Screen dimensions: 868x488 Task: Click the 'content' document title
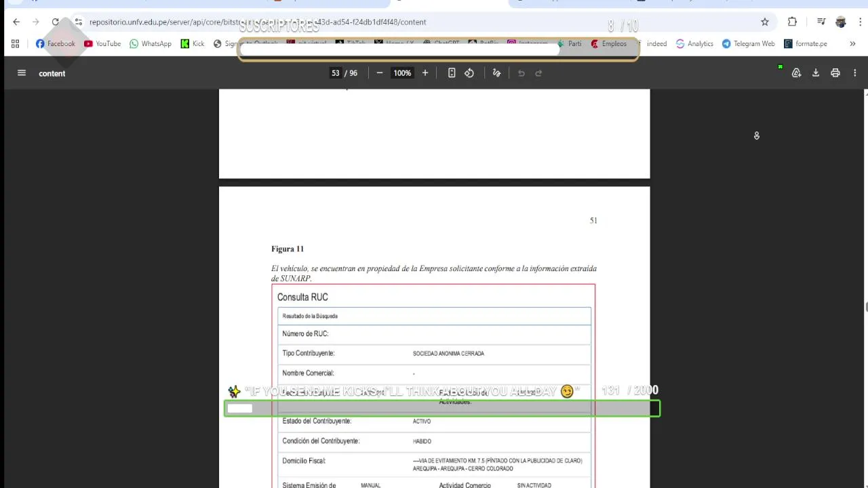pos(52,73)
